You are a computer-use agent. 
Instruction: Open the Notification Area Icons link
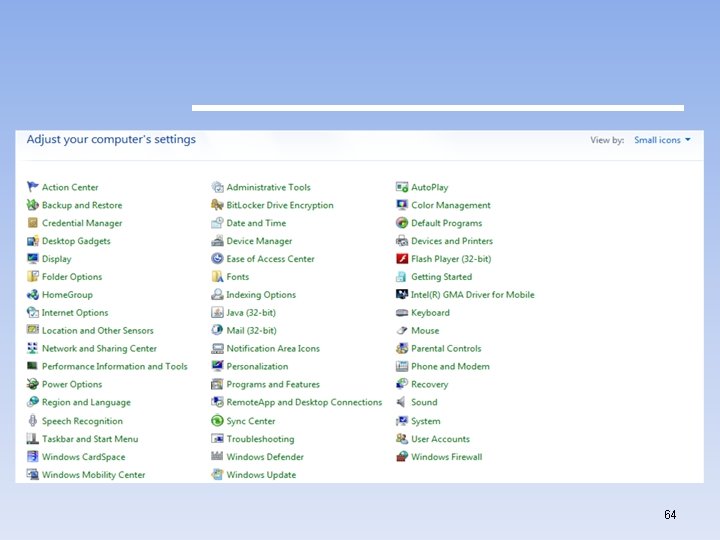[x=273, y=348]
